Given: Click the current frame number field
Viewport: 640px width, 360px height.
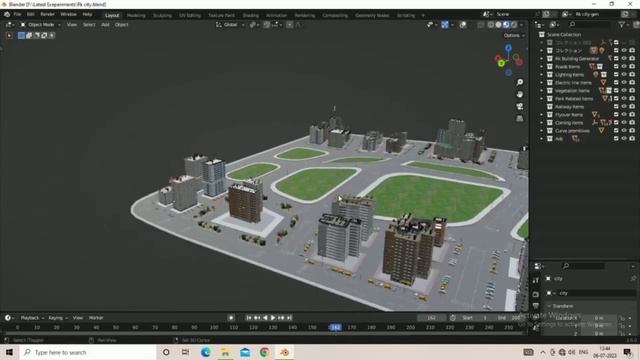Looking at the screenshot, I should coord(431,318).
